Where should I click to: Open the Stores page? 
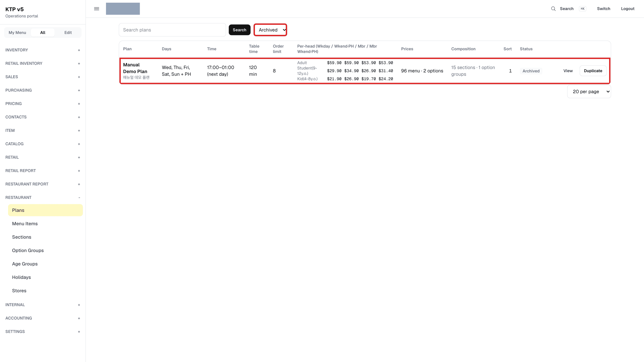coord(45,291)
